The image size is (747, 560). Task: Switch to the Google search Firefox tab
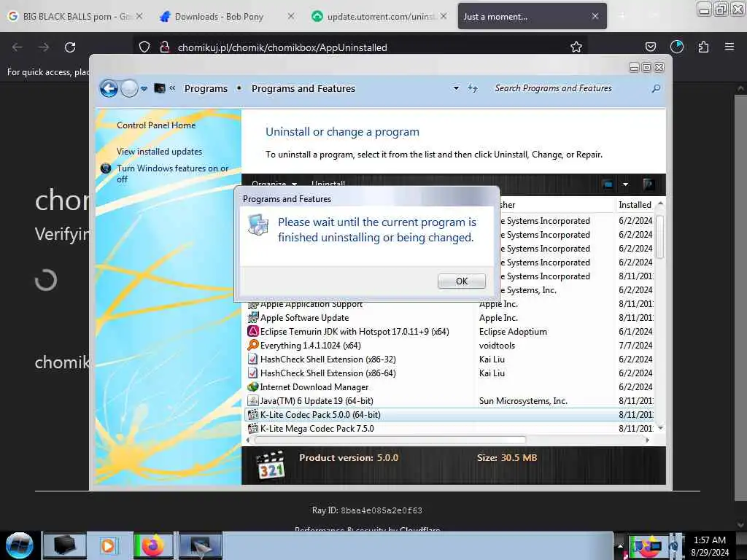coord(75,17)
